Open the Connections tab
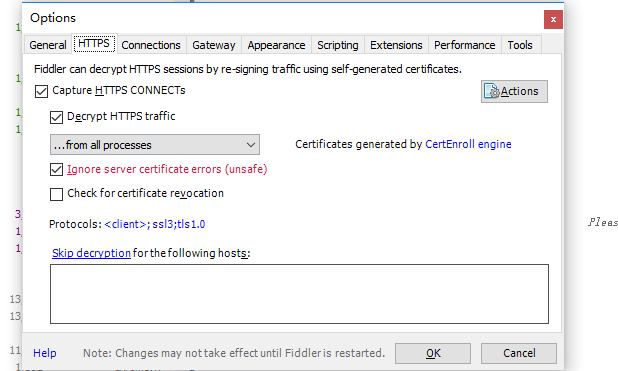Image resolution: width=618 pixels, height=371 pixels. pyautogui.click(x=151, y=45)
